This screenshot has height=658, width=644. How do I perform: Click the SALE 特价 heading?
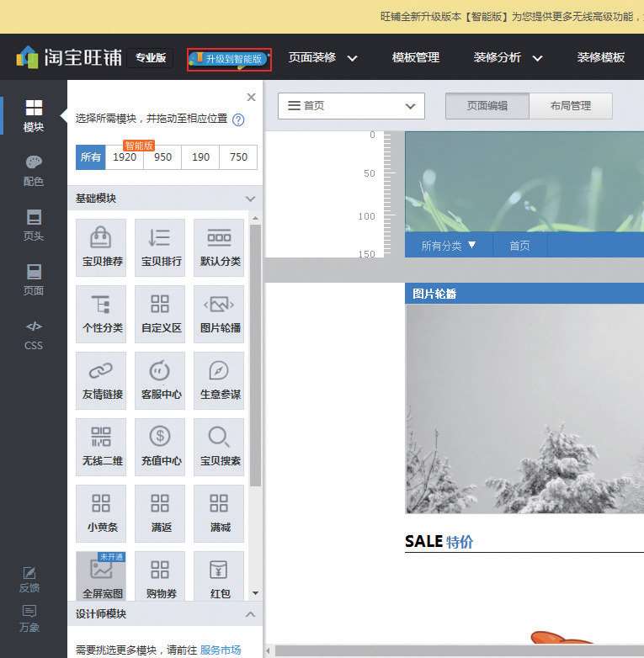coord(439,542)
